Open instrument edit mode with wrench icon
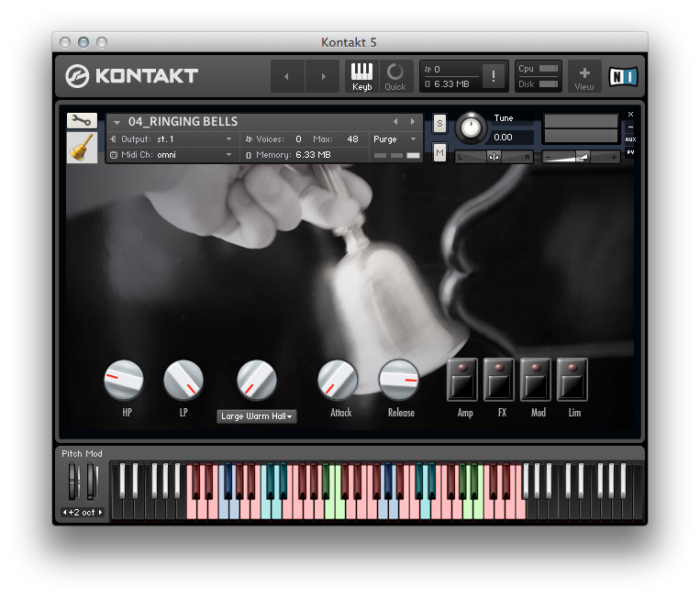This screenshot has height=598, width=700. (82, 120)
